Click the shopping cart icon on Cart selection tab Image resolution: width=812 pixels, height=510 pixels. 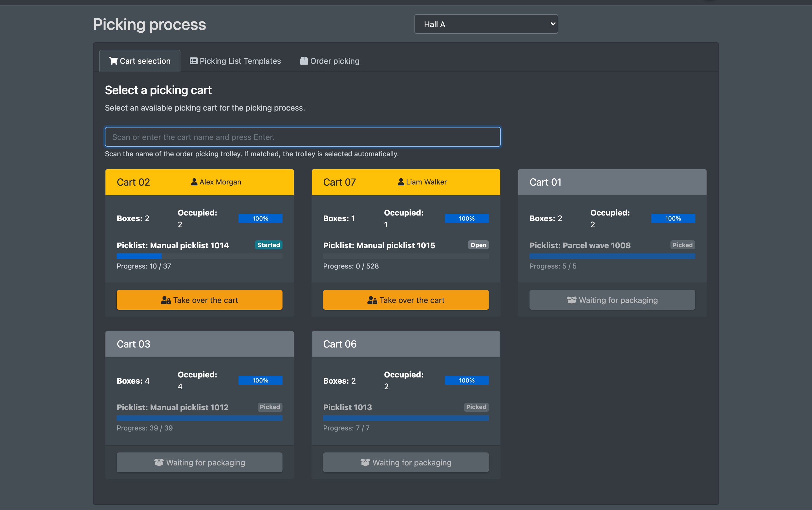[113, 61]
